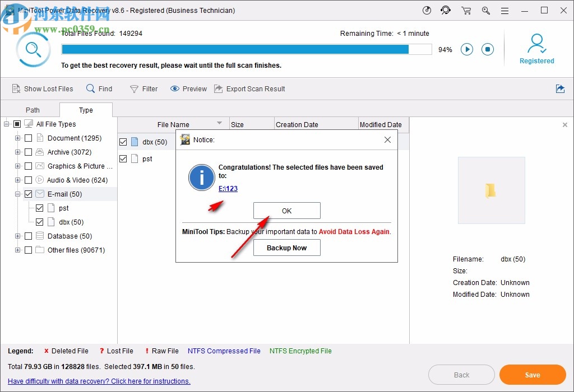Uncheck the dbx (50) checkbox in tree
Viewport: 574px width, 392px height.
(x=40, y=222)
